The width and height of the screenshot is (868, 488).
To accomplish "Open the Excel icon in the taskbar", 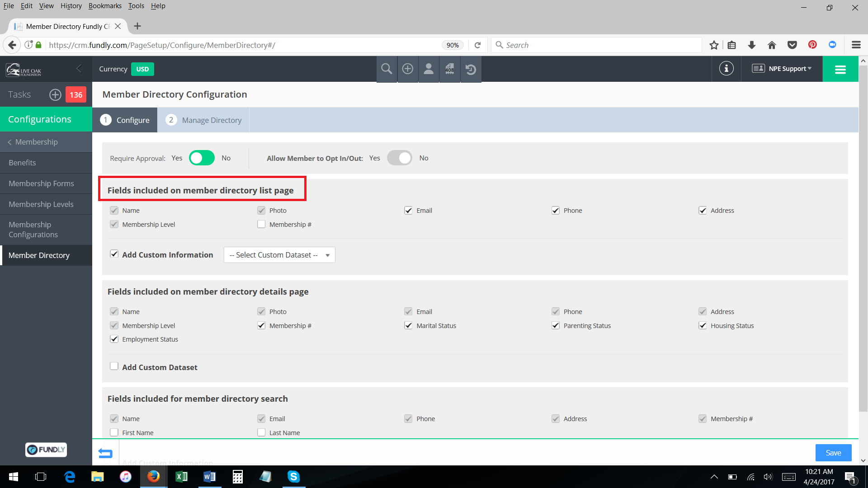I will tap(182, 477).
